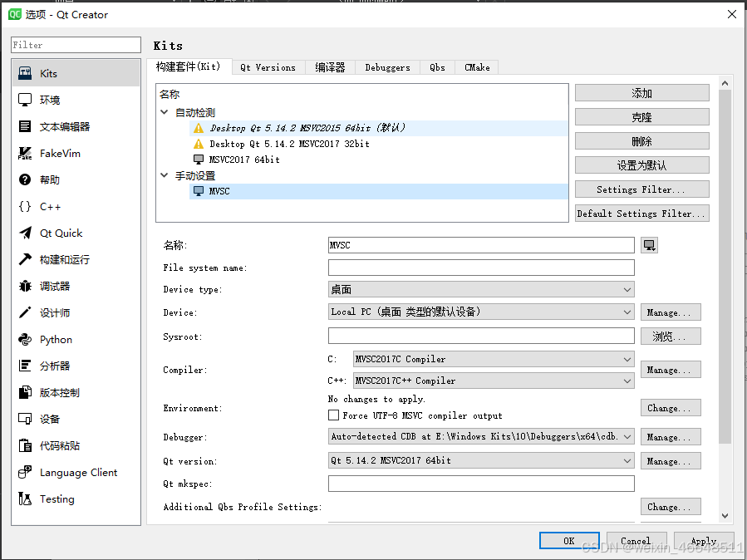
Task: Click the Filter search field
Action: pyautogui.click(x=76, y=45)
